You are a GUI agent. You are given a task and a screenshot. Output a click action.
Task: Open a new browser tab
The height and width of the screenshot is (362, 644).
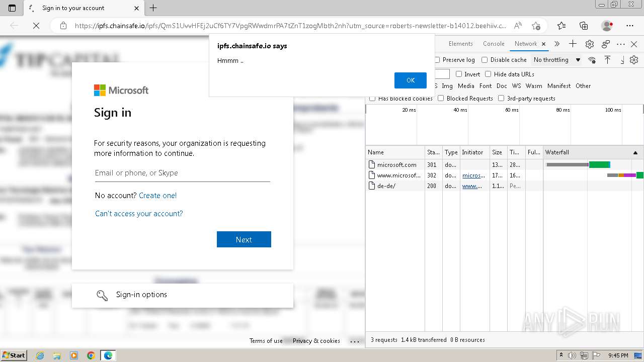coord(153,8)
